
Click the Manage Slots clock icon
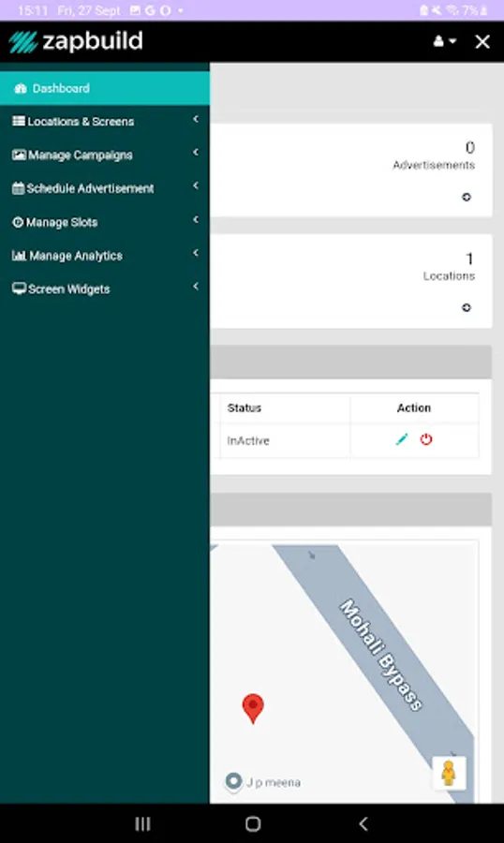pos(18,222)
